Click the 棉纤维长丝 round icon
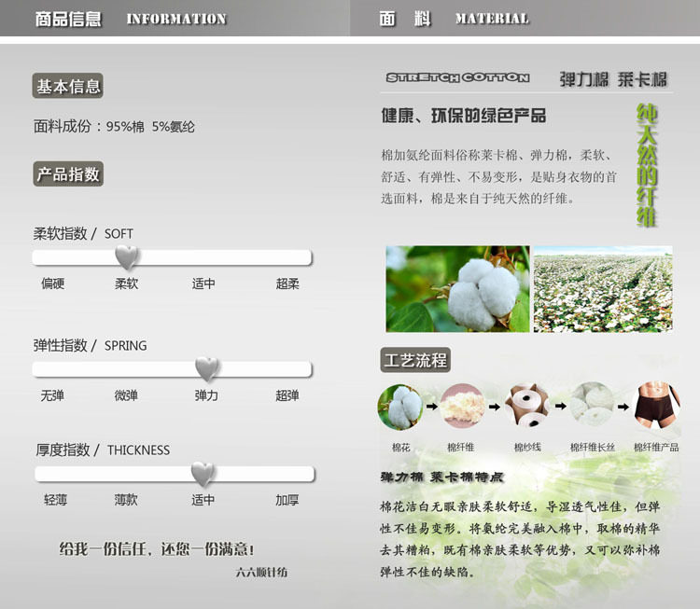700x609 pixels. (593, 404)
